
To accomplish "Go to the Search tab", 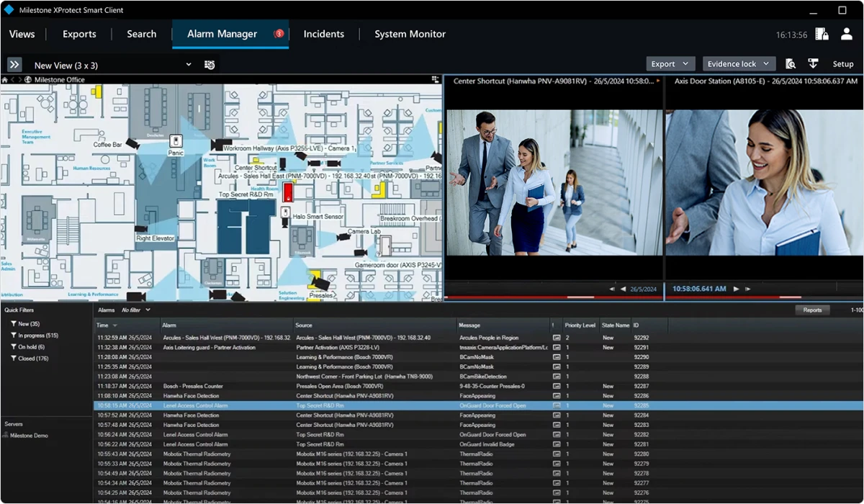I will pos(142,34).
